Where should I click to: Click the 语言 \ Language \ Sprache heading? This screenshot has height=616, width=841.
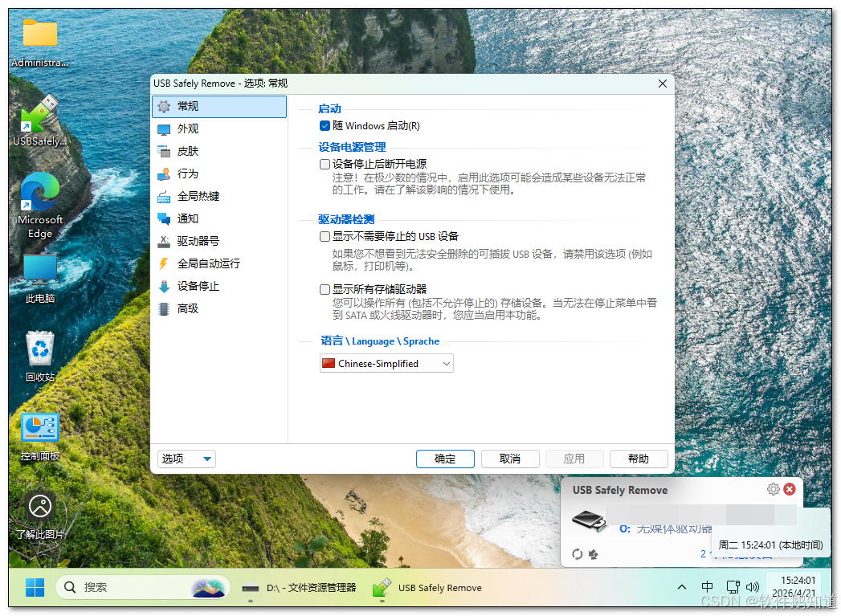380,341
